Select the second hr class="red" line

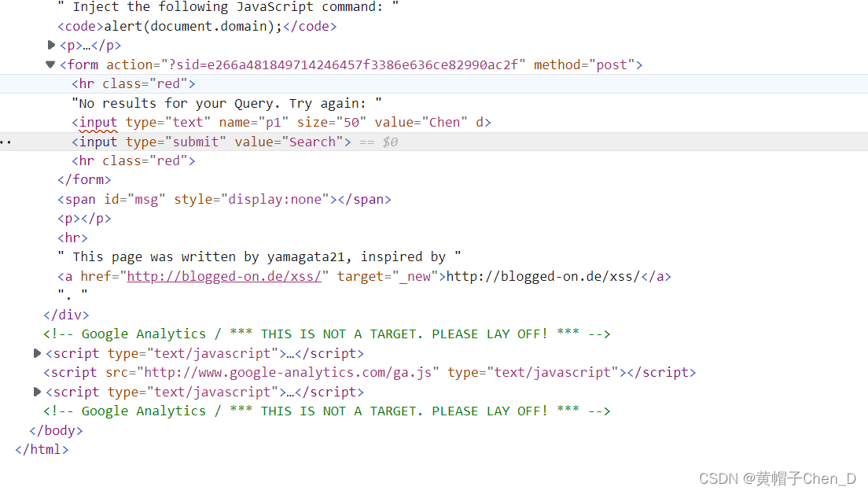(x=134, y=160)
